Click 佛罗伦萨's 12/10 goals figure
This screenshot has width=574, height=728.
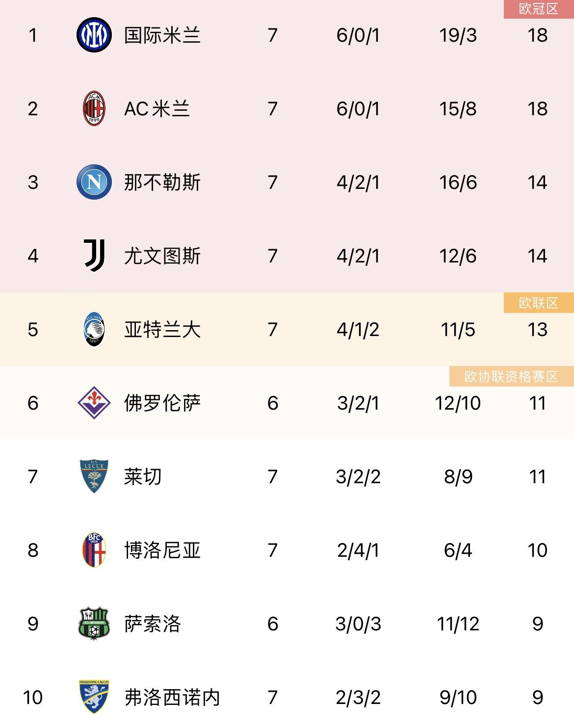(458, 403)
